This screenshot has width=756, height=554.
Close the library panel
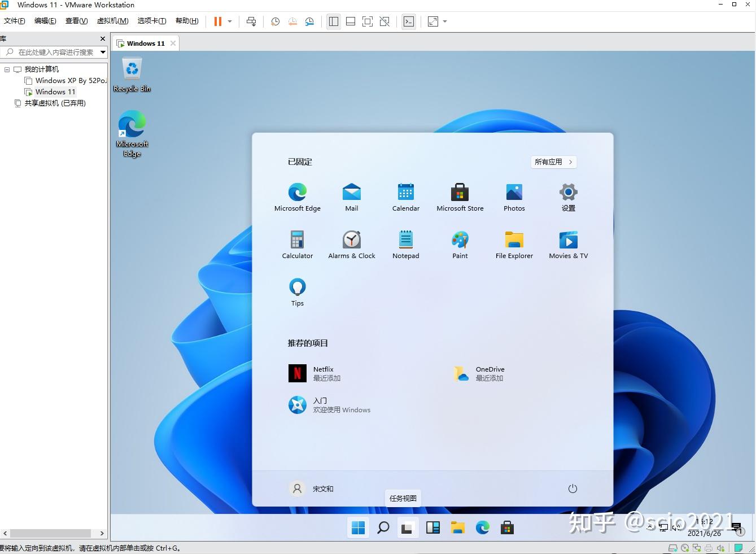pyautogui.click(x=103, y=38)
